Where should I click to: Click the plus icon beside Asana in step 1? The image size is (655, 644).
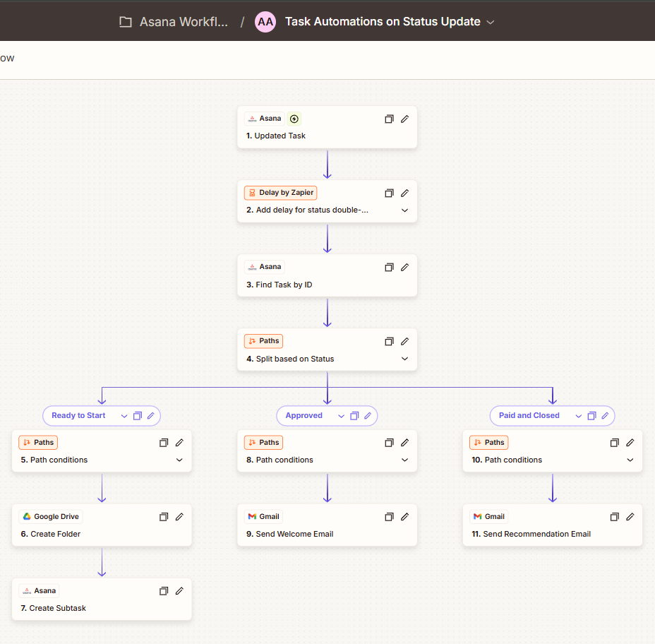coord(294,119)
